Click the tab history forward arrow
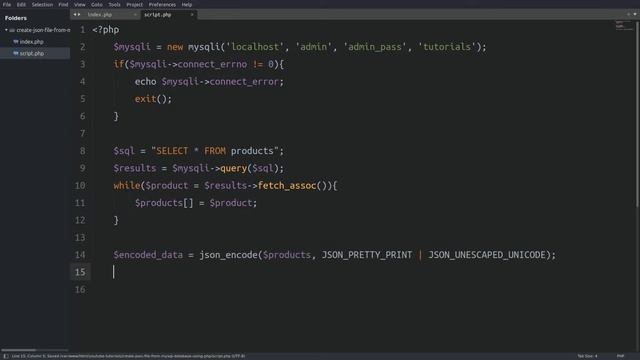Viewport: 640px width, 360px height. (x=79, y=15)
